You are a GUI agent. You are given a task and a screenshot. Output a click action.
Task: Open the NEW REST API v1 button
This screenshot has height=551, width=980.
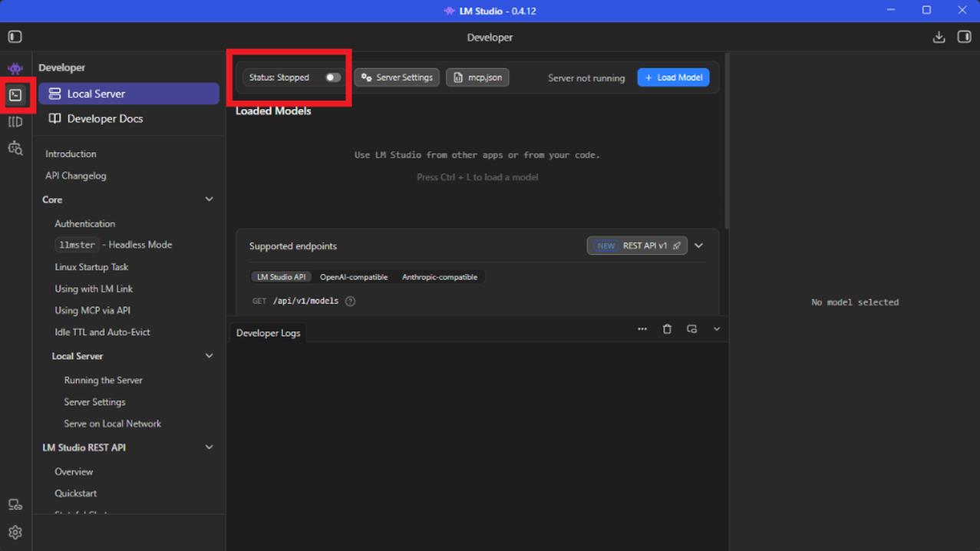(x=637, y=246)
